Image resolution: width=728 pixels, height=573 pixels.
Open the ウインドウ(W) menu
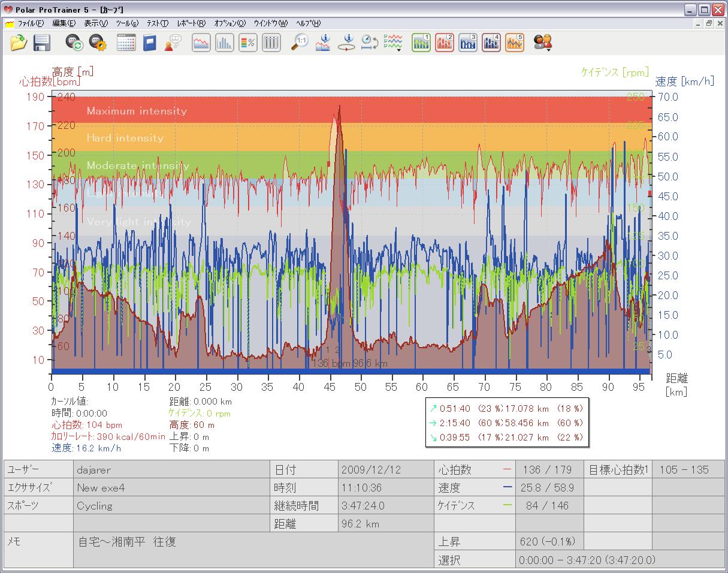pos(270,24)
